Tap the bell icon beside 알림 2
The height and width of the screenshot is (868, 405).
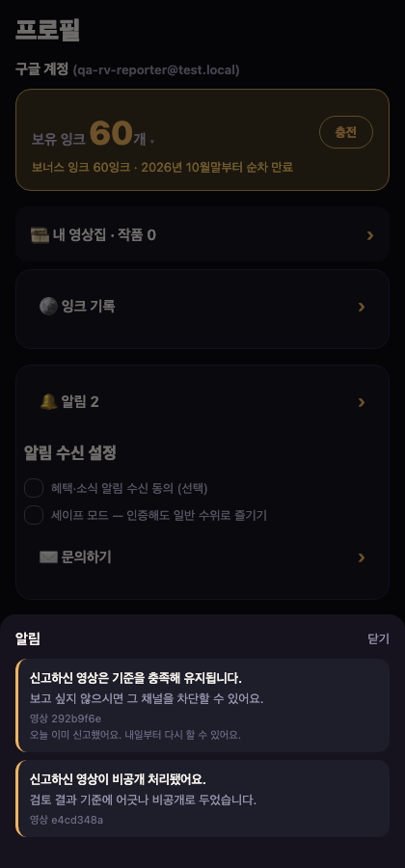click(48, 402)
